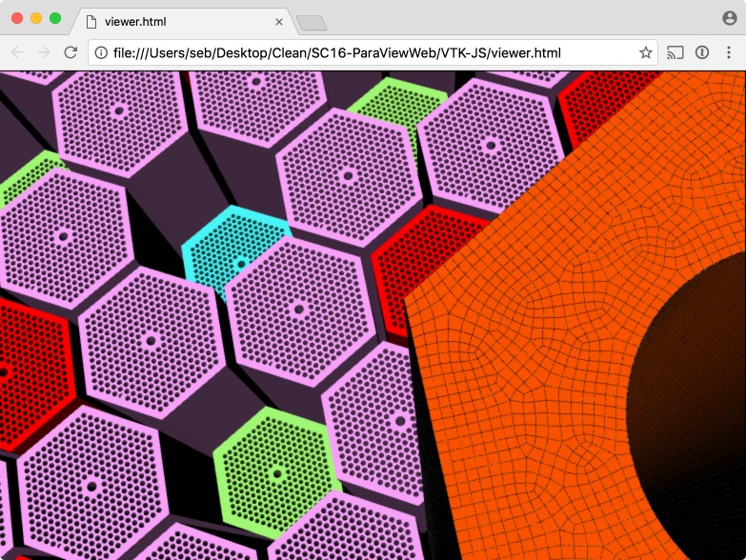Screen dimensions: 746x560
Task: Open the Chrome user profile icon
Action: [730, 18]
